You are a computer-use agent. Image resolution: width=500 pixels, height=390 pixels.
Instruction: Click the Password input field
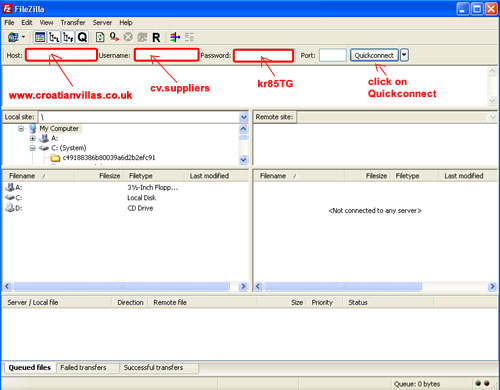coord(263,55)
